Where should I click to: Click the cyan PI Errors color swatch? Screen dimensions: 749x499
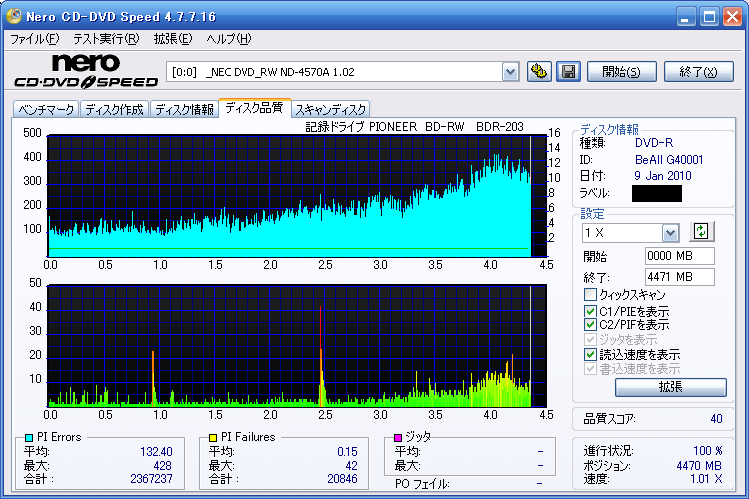point(29,437)
